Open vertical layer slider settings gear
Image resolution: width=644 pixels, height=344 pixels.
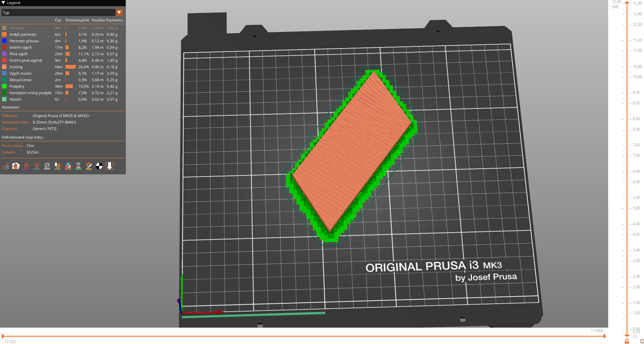click(642, 341)
